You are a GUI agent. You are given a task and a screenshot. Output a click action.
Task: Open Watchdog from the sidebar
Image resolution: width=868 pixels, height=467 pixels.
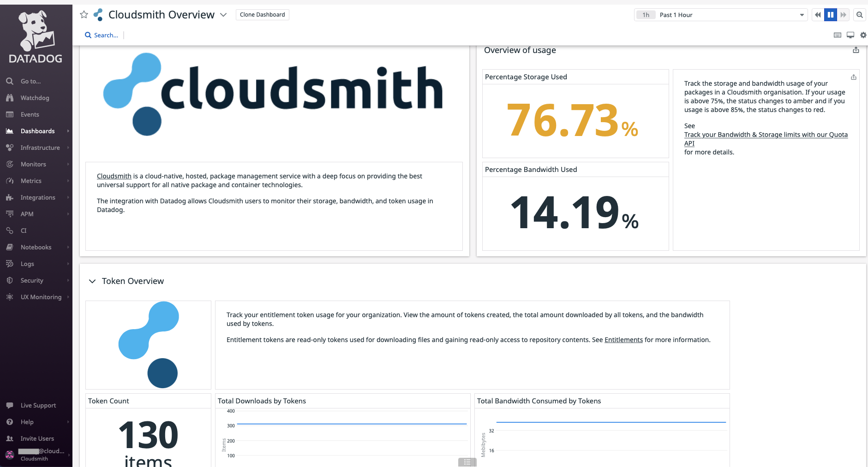point(35,98)
